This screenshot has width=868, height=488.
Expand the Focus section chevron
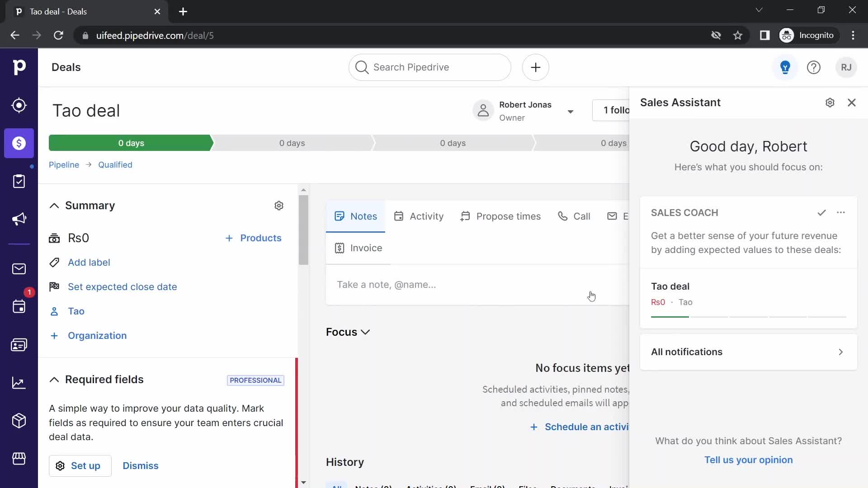coord(366,332)
